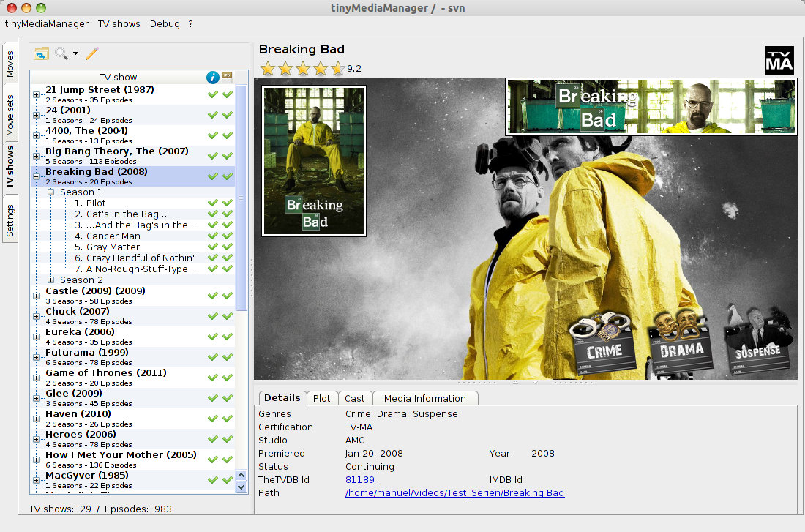Screen dimensions: 805x532
Task: Open the tinyMediaManager menu
Action: click(47, 23)
